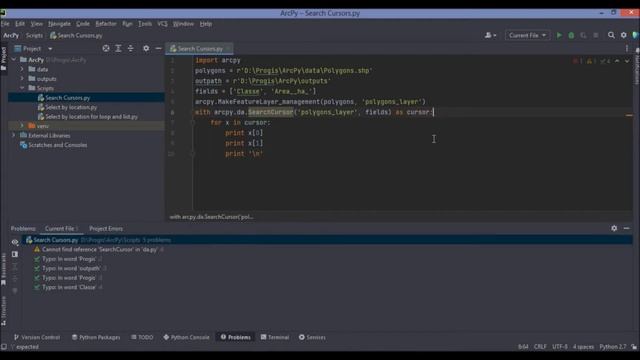
Task: Open Terminal tool window
Action: click(x=275, y=337)
